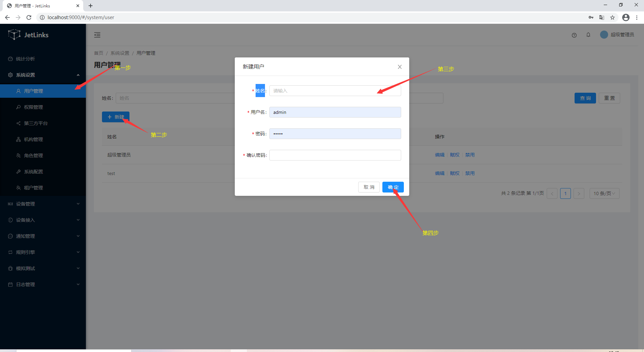Viewport: 644px width, 352px height.
Task: Select 权限管理 in the sidebar
Action: click(x=34, y=107)
